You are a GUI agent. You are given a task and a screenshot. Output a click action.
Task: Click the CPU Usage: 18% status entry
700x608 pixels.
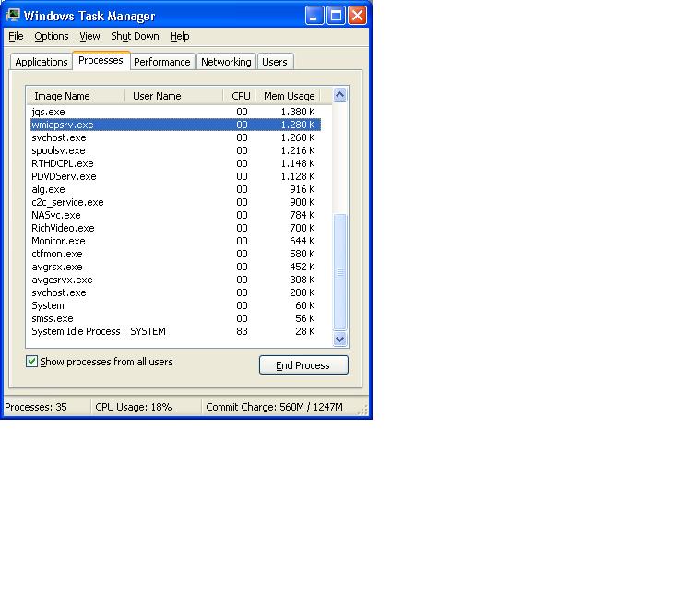coord(133,407)
